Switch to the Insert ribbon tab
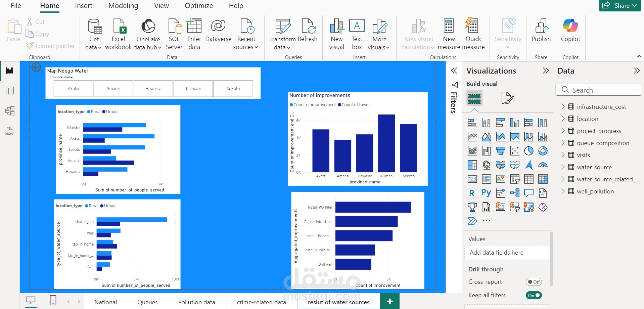The height and width of the screenshot is (309, 644). tap(84, 6)
